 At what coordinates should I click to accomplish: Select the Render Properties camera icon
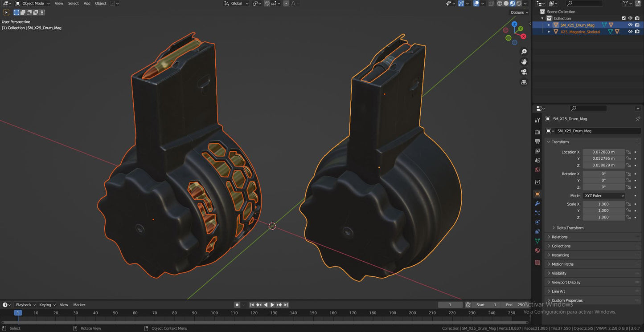pos(537,132)
